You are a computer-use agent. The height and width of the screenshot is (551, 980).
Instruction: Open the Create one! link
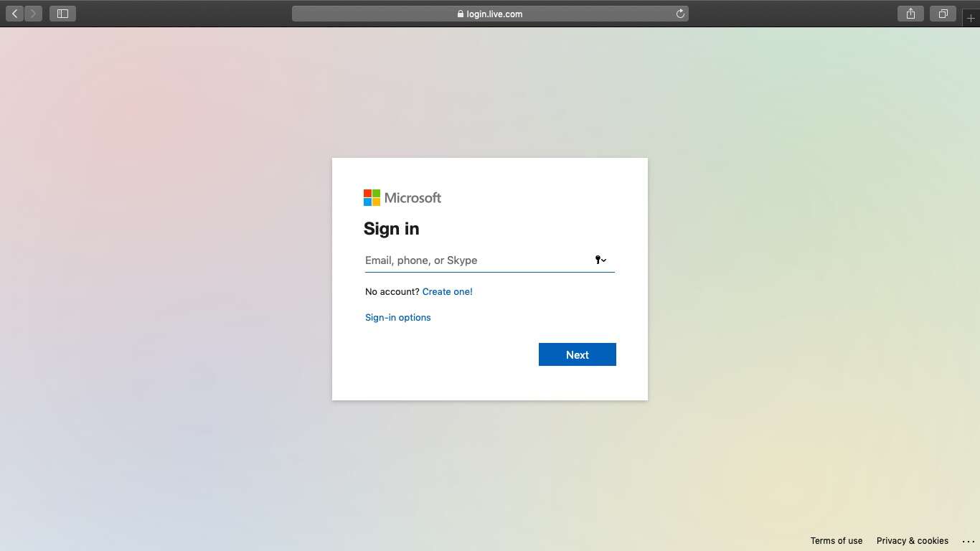[x=448, y=291]
